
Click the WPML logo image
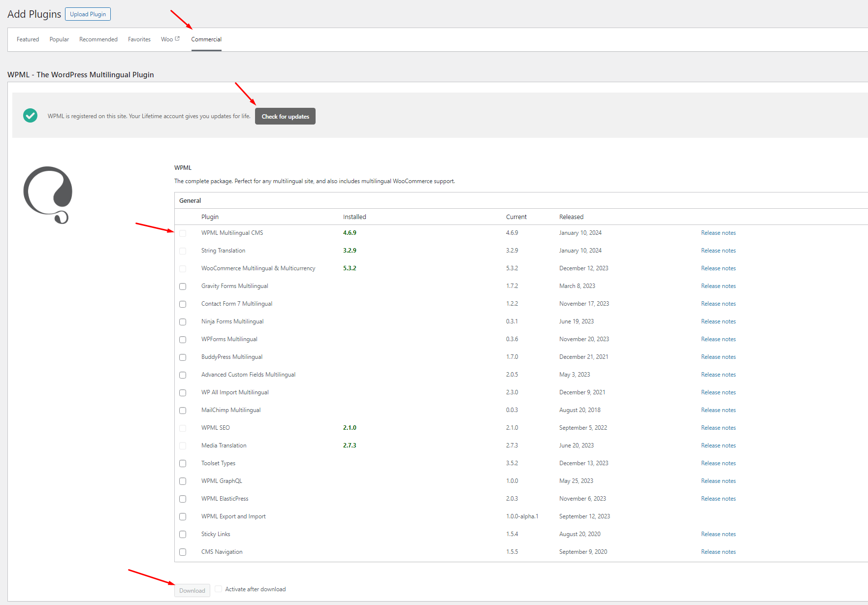pos(48,195)
